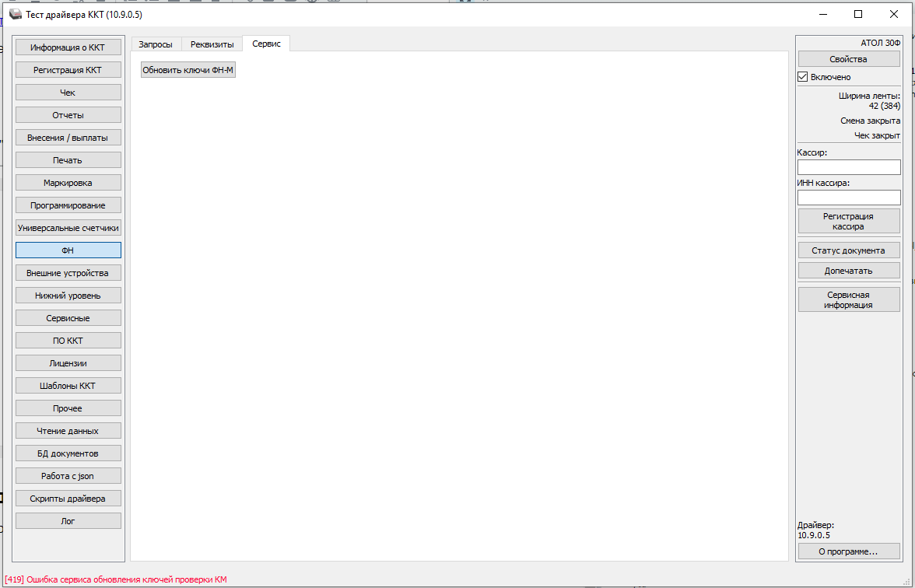The height and width of the screenshot is (588, 915).
Task: Click into the "Кассир" input field
Action: point(848,167)
